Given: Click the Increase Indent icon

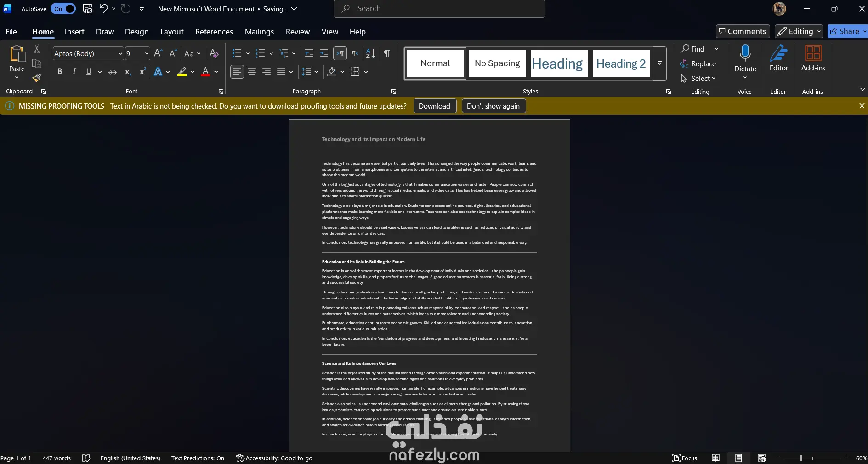Looking at the screenshot, I should point(324,53).
